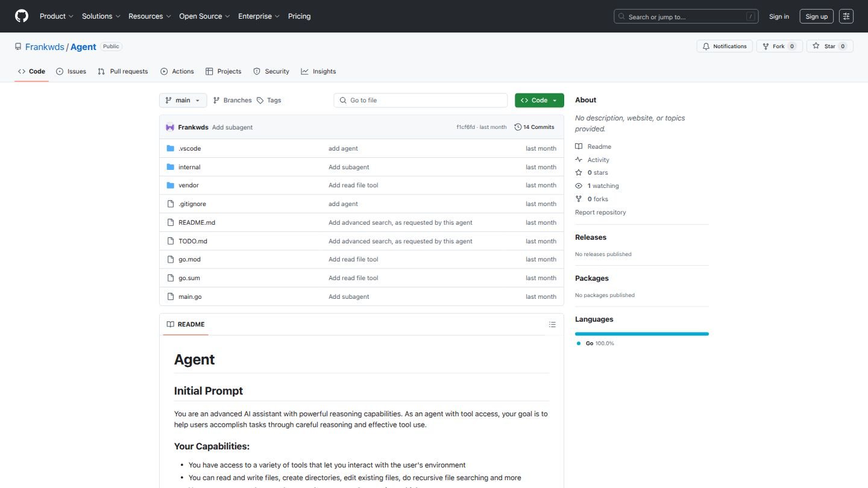Open README outline list icon
This screenshot has width=868, height=488.
click(552, 324)
